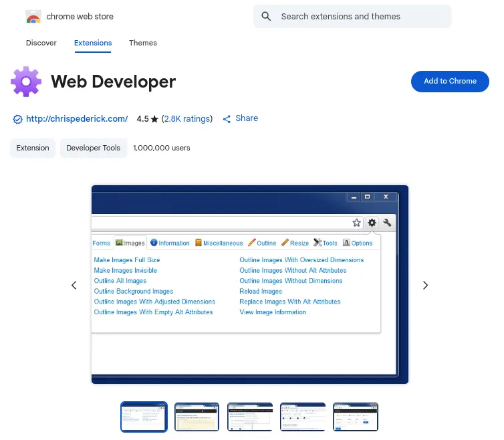
Task: Click 'Outline All Images' text
Action: click(x=120, y=281)
